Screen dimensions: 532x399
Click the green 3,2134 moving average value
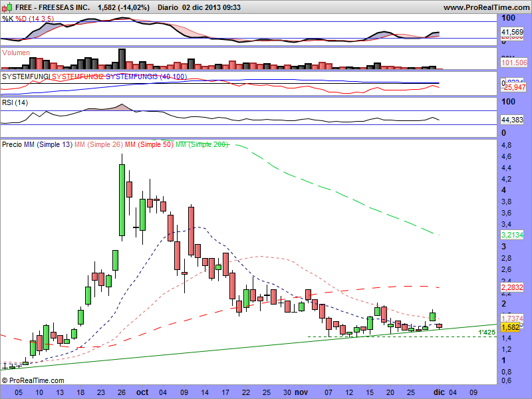(x=512, y=235)
